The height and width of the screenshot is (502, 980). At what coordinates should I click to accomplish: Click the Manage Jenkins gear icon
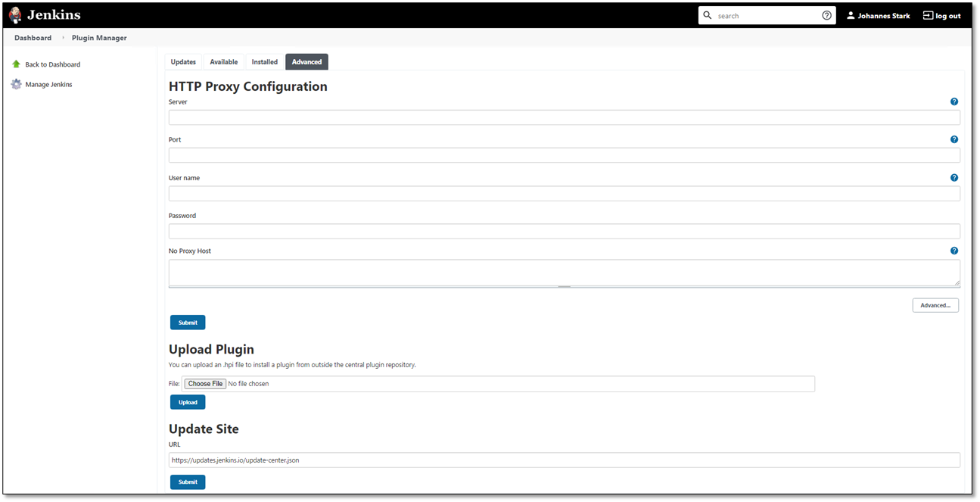click(16, 84)
